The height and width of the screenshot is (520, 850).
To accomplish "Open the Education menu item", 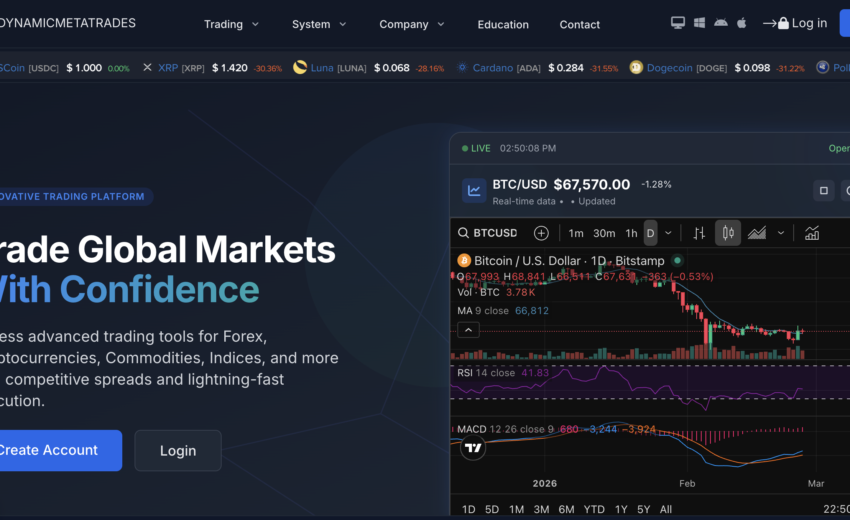I will click(x=503, y=24).
